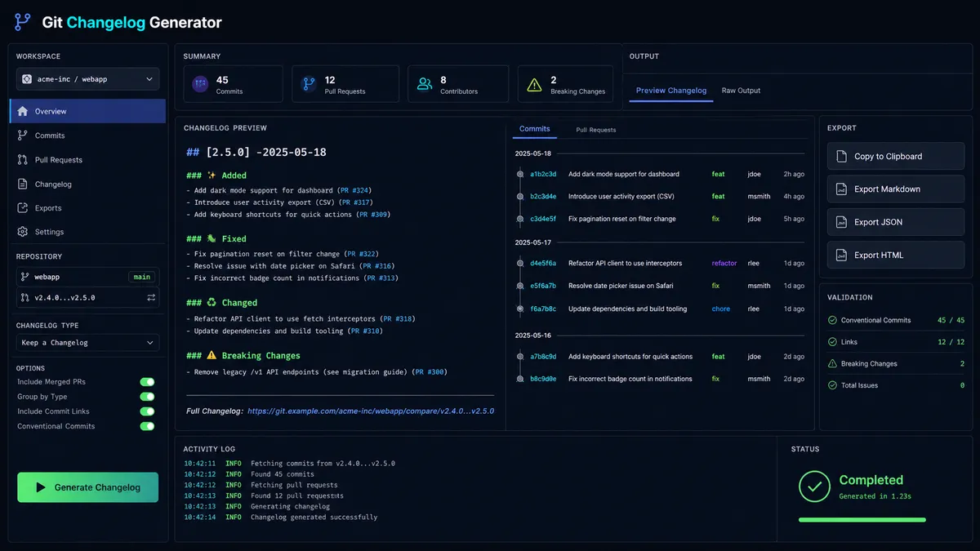Click Export HTML button

point(896,255)
